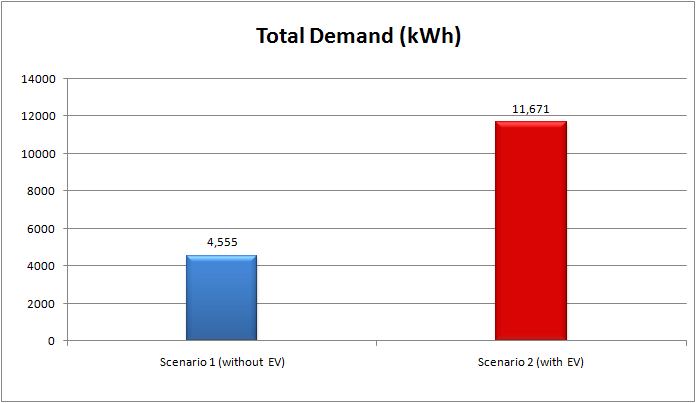Click the 2000 vertical axis label
Viewport: 696px width, 403px height.
[x=42, y=304]
